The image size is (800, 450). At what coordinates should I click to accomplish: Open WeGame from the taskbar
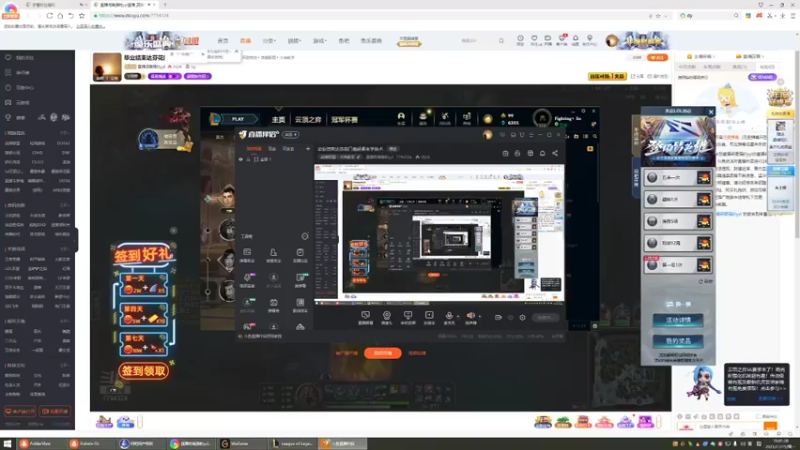click(x=242, y=444)
